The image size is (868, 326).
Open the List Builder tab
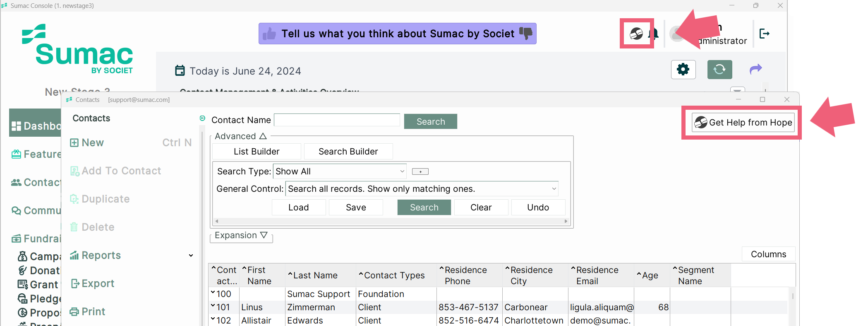coord(257,152)
